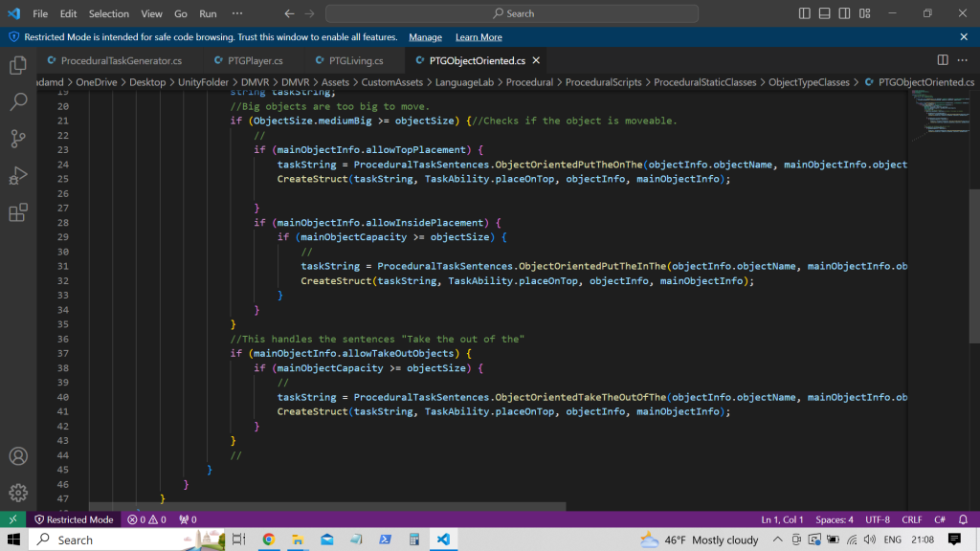Click the Learn More link in banner
The height and width of the screenshot is (551, 980).
pos(479,37)
